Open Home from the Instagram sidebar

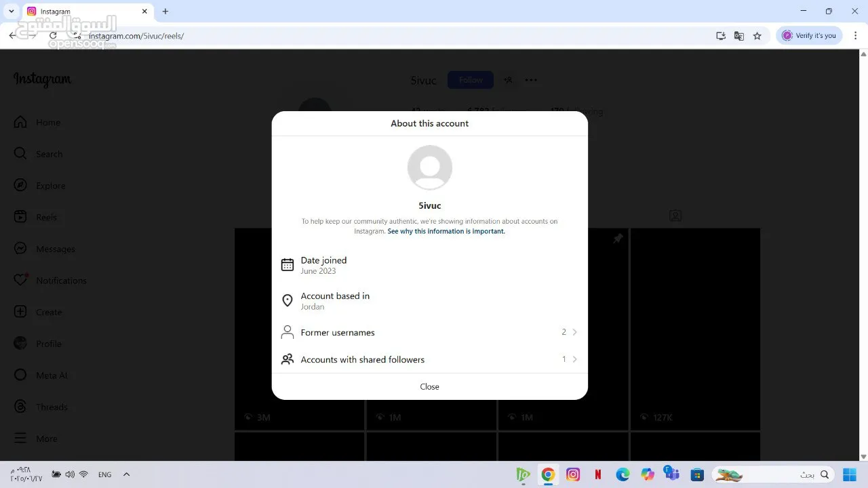coord(37,122)
